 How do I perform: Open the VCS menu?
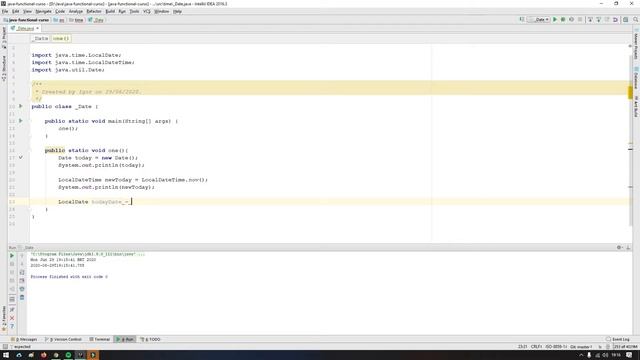pos(147,11)
